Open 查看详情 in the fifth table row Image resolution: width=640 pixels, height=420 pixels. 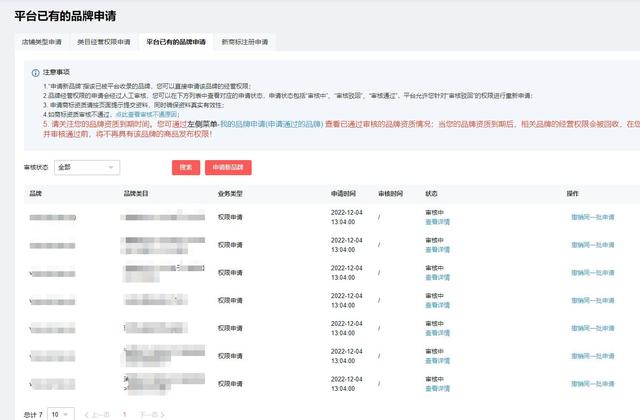(438, 333)
